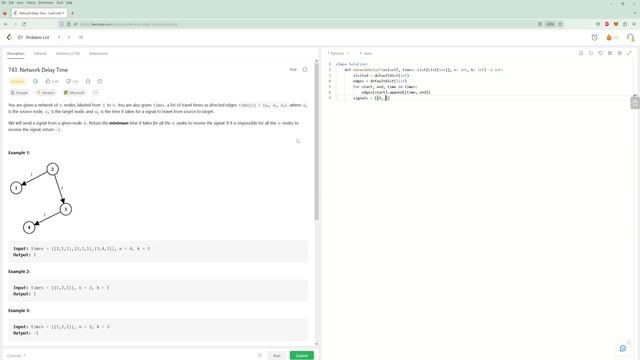Open the timer alarm clock icon
Screen dimensions: 640x360
pyautogui.click(x=594, y=38)
